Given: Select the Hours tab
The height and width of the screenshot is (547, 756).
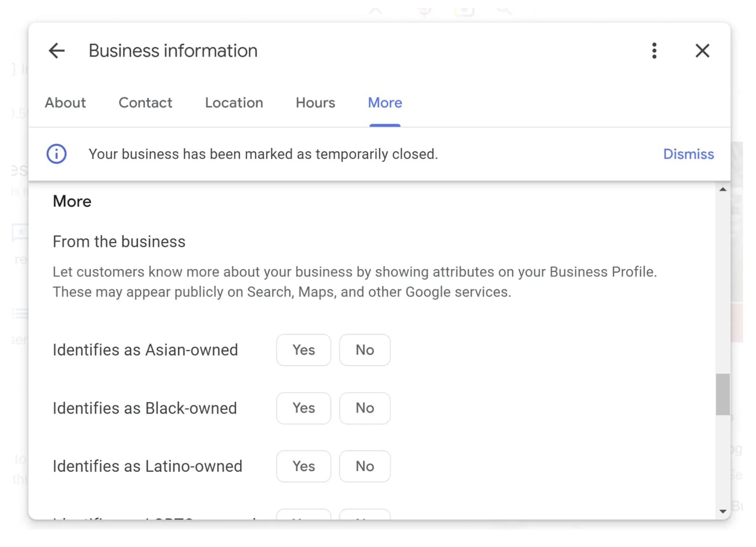Looking at the screenshot, I should 315,103.
